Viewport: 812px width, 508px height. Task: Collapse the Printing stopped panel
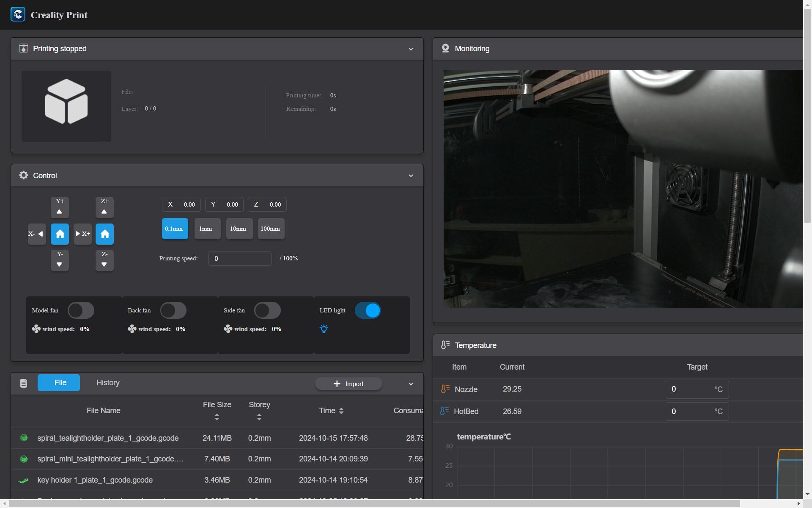pyautogui.click(x=411, y=49)
